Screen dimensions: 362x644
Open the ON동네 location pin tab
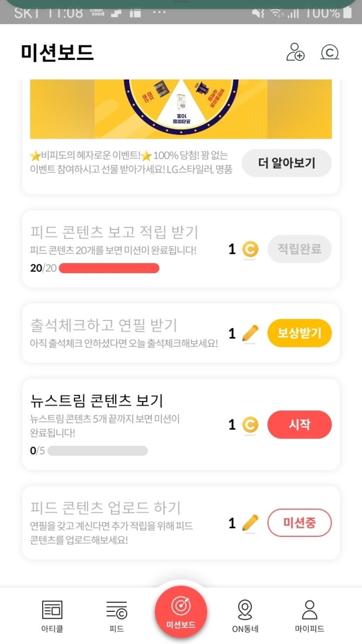point(245,610)
